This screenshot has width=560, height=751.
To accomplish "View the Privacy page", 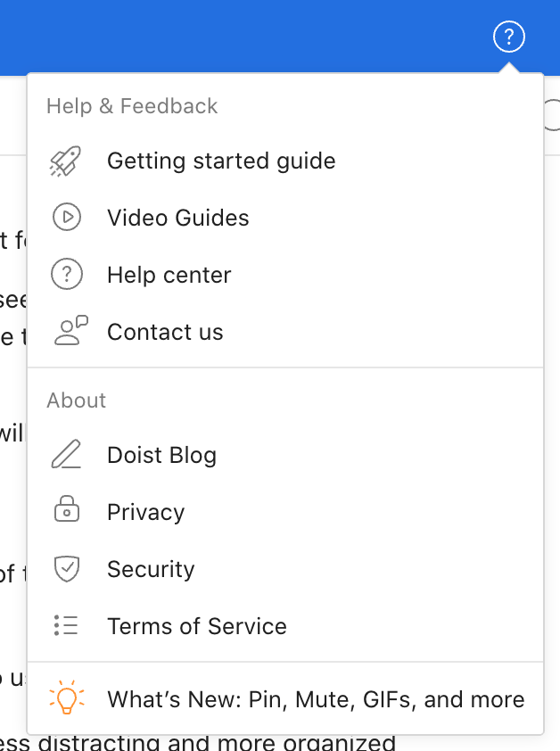I will [x=145, y=512].
